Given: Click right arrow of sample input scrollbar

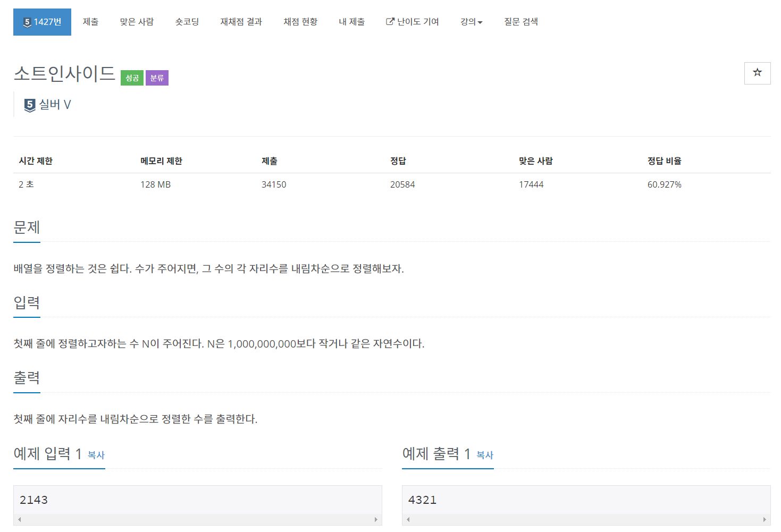Looking at the screenshot, I should click(x=376, y=520).
